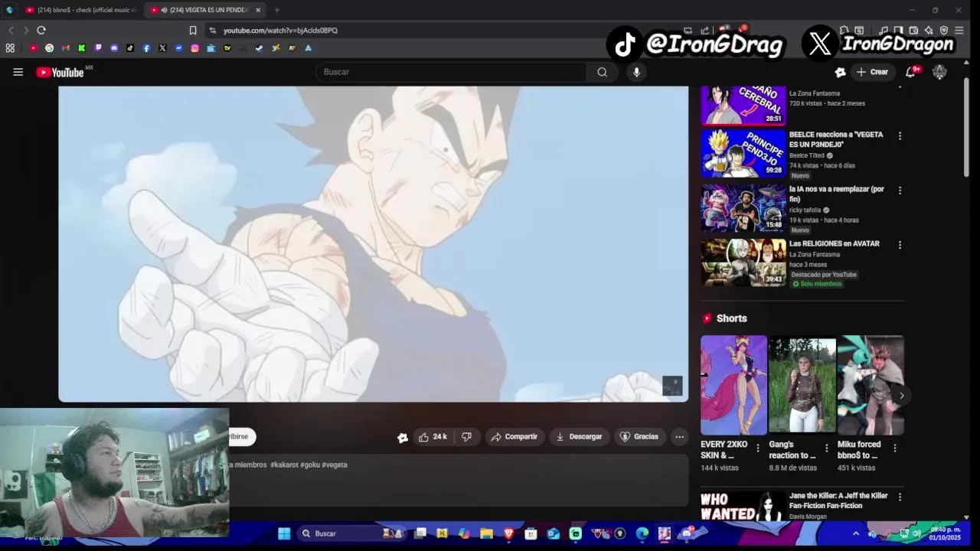Switch to the bbno$ check browser tab
This screenshot has width=980, height=551.
(x=80, y=10)
